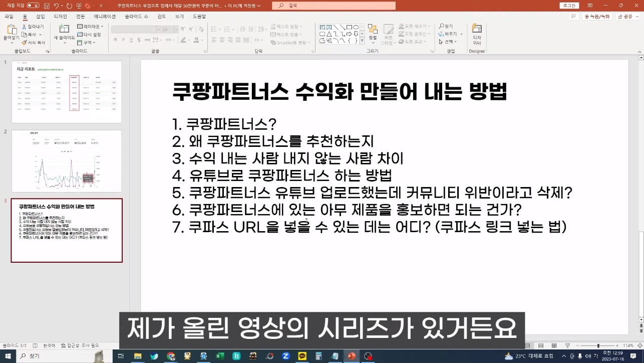Toggle Underline formatting button
This screenshot has width=644, height=363.
(131, 40)
